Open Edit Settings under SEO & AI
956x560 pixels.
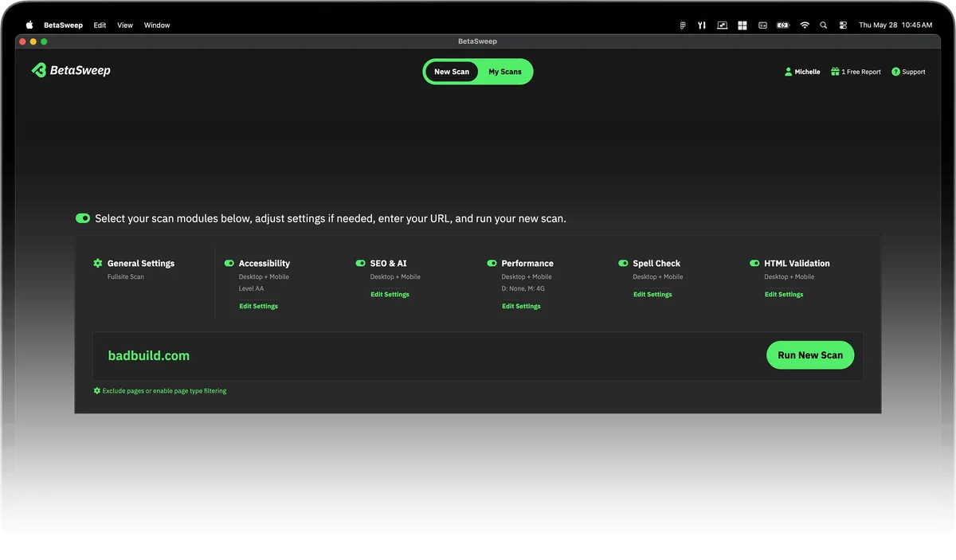(x=390, y=295)
